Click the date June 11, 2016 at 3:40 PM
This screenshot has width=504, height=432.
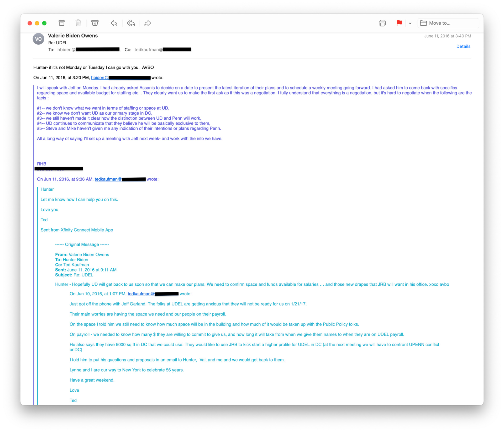(x=448, y=36)
